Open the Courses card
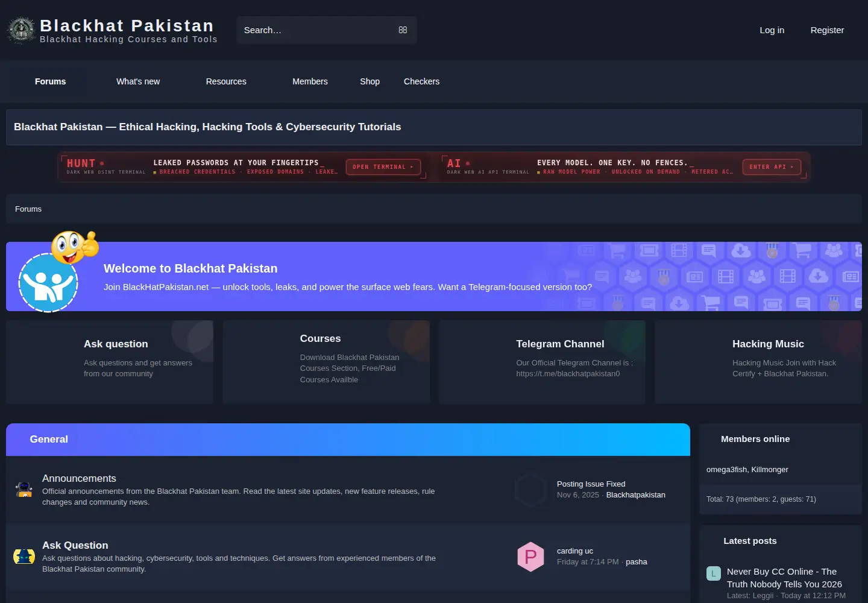The height and width of the screenshot is (603, 868). (326, 362)
